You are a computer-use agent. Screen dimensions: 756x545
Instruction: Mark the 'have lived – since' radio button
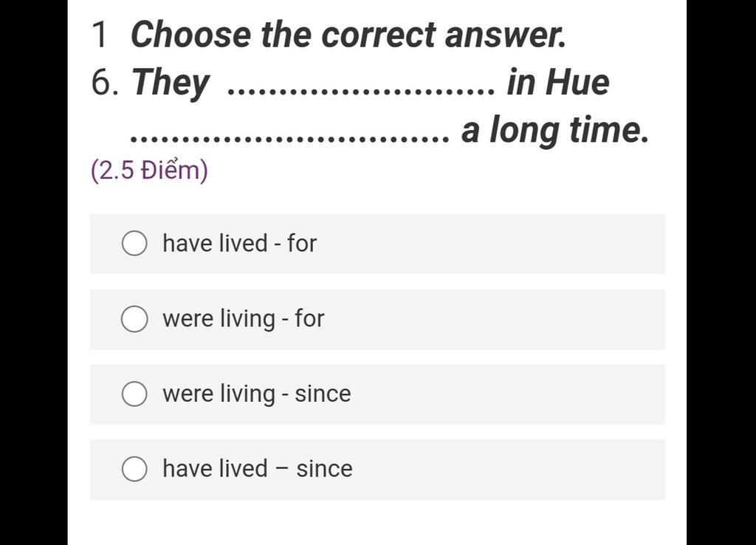(x=134, y=469)
